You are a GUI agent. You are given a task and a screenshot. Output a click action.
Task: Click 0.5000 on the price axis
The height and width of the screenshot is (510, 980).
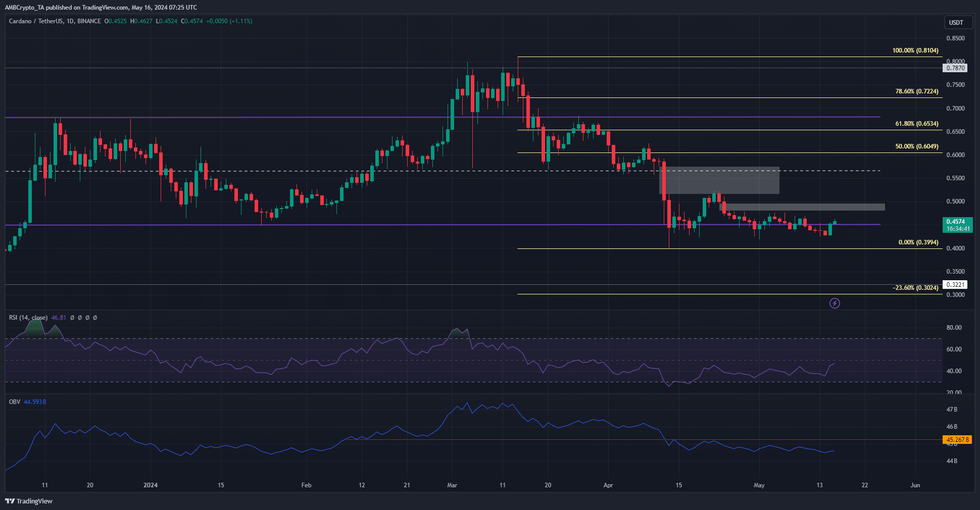click(x=955, y=201)
